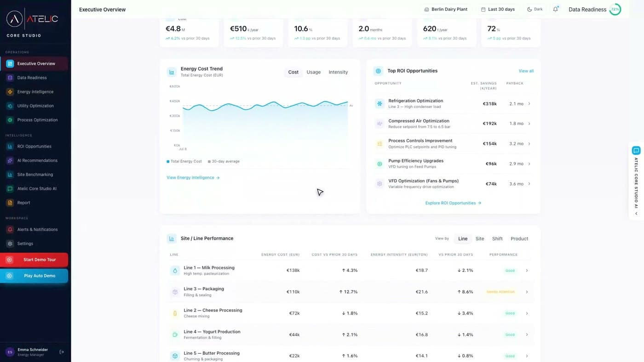Click the ROI Opportunities sidebar icon

(10, 147)
